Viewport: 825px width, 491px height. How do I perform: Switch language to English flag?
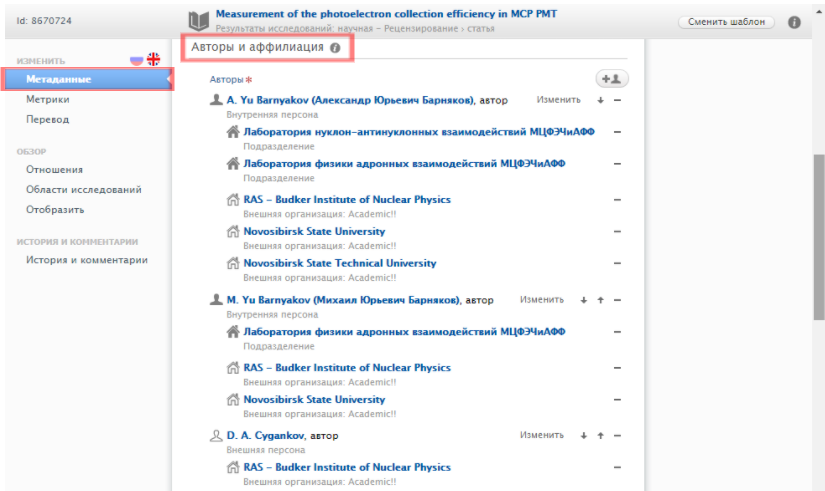(x=153, y=59)
